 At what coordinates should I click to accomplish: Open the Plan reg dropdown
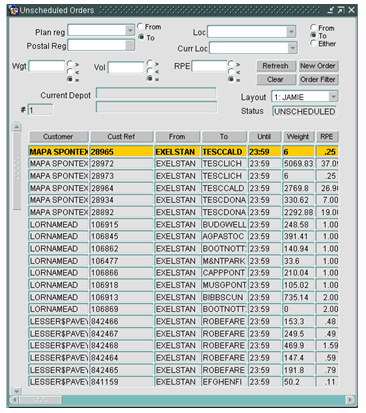pyautogui.click(x=130, y=31)
